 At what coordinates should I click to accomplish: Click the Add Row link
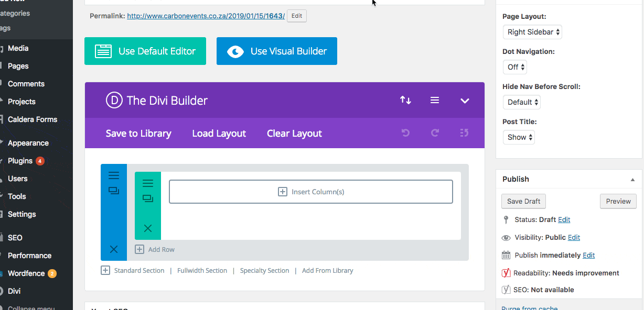pos(161,250)
